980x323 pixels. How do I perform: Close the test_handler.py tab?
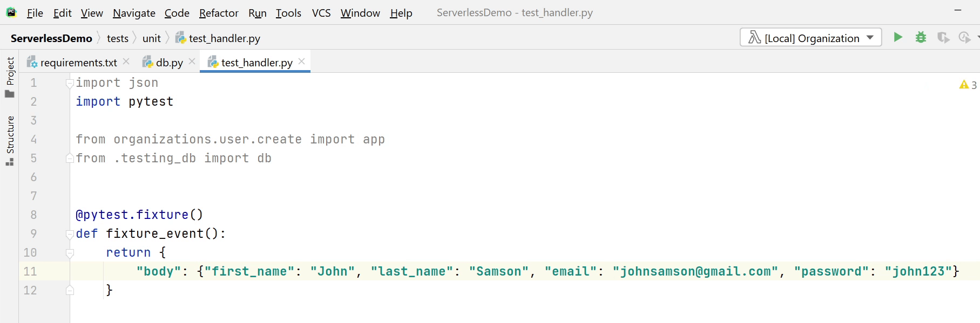[302, 61]
